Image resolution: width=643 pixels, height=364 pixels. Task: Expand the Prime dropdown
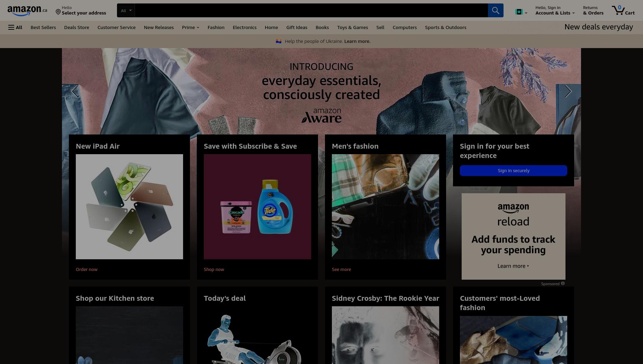pos(190,27)
